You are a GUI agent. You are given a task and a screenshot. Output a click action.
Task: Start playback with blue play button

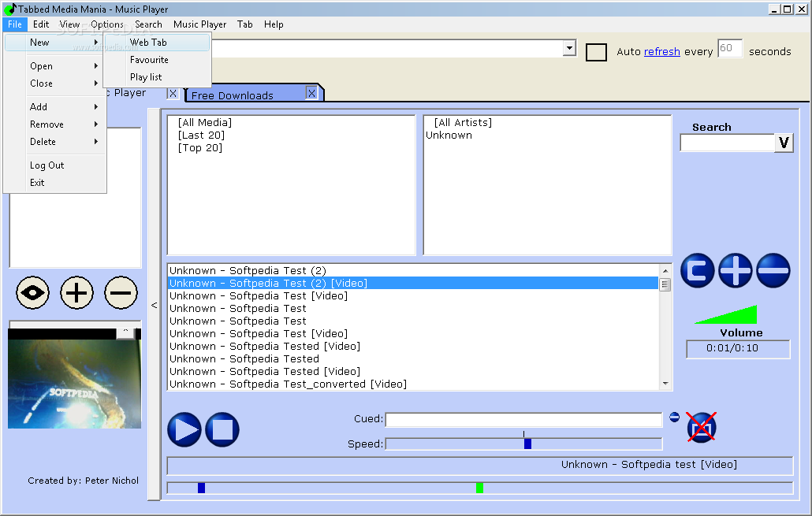point(184,429)
